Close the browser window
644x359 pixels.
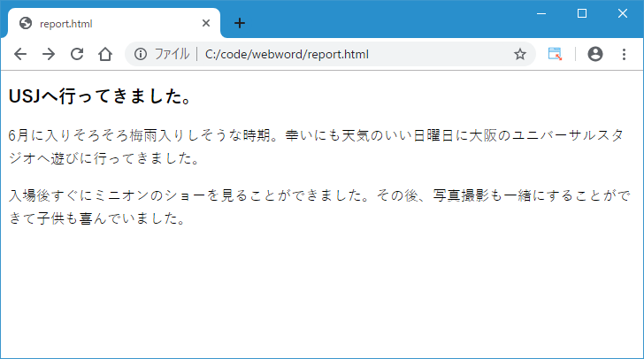(x=623, y=13)
